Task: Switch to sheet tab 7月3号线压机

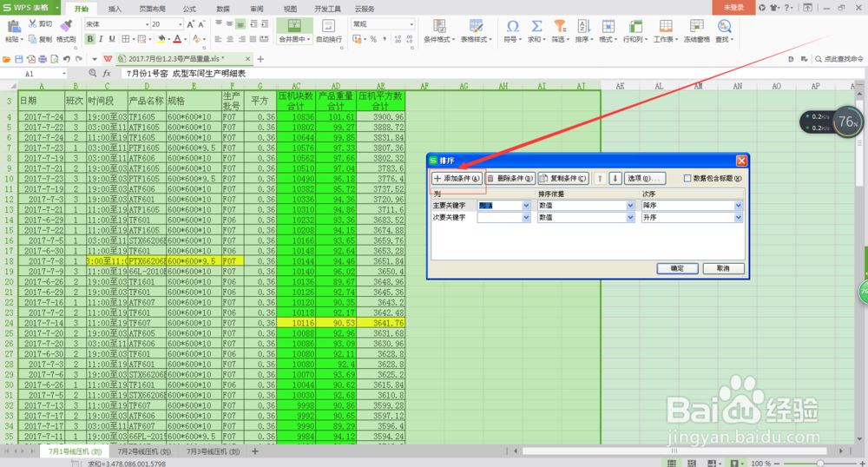Action: click(214, 451)
